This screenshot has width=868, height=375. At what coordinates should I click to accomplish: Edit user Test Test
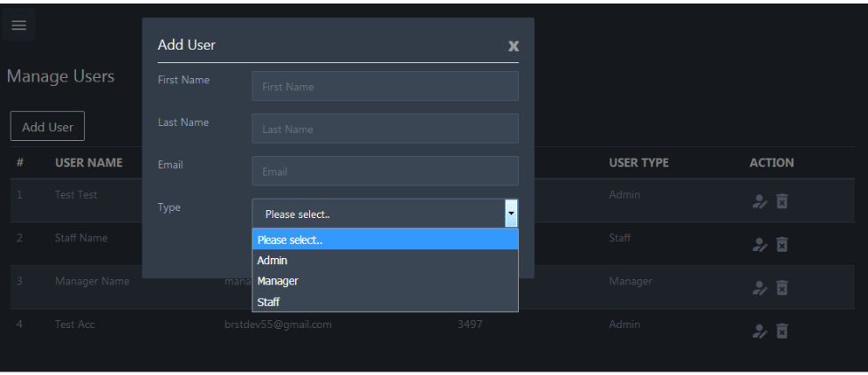pyautogui.click(x=759, y=202)
